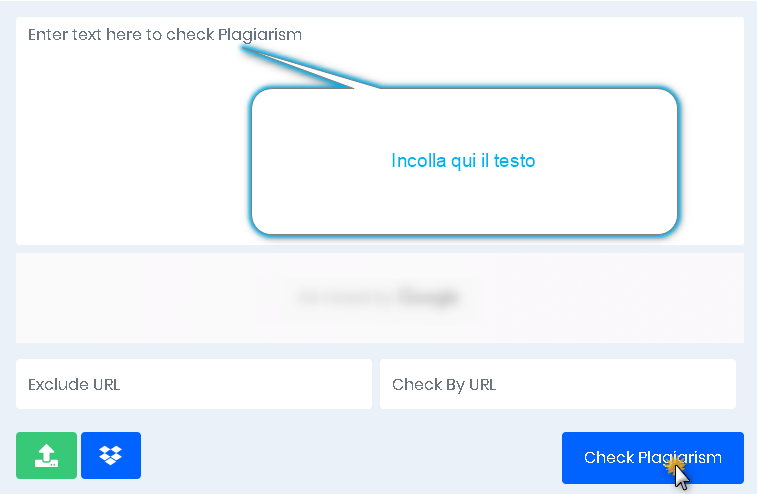Click the callout's pointer tail
The width and height of the screenshot is (757, 494).
(x=310, y=70)
